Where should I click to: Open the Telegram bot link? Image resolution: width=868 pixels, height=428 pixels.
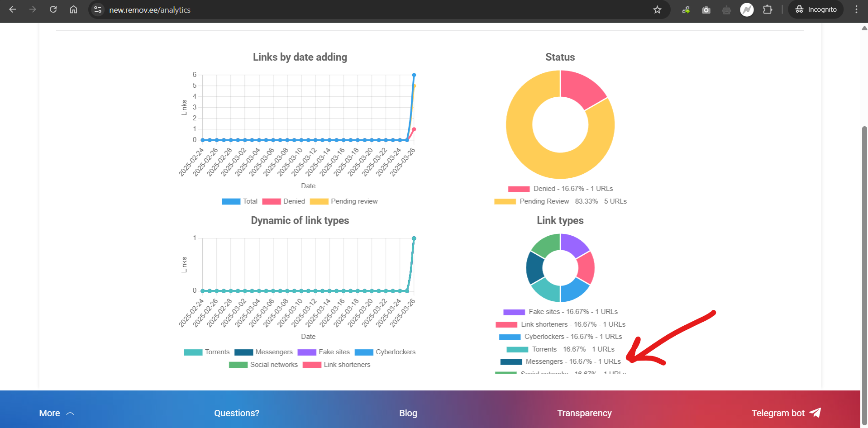pyautogui.click(x=785, y=413)
